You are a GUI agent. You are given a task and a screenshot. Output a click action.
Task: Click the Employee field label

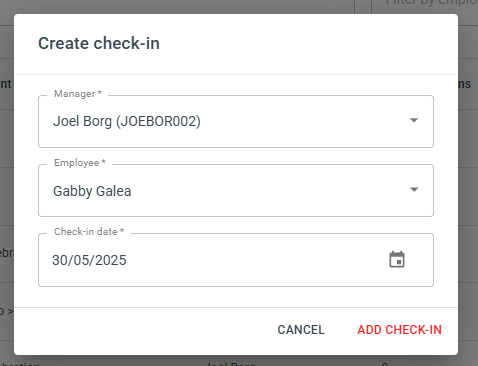80,163
